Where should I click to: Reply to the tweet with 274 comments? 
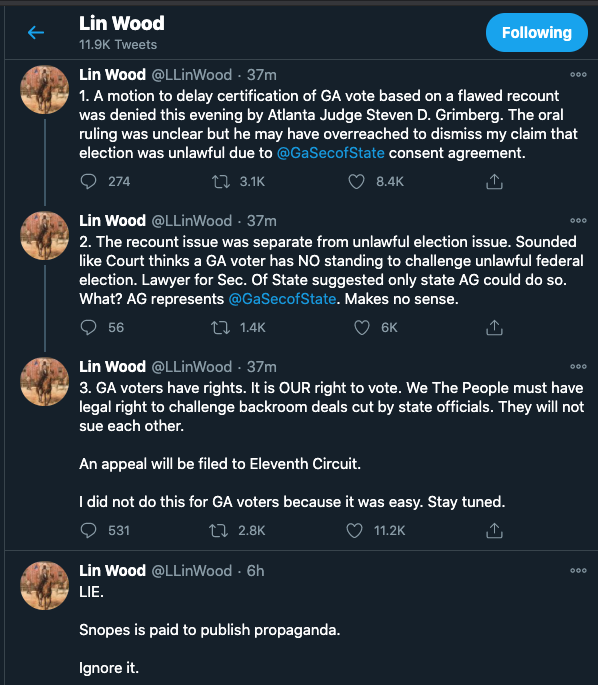coord(88,181)
